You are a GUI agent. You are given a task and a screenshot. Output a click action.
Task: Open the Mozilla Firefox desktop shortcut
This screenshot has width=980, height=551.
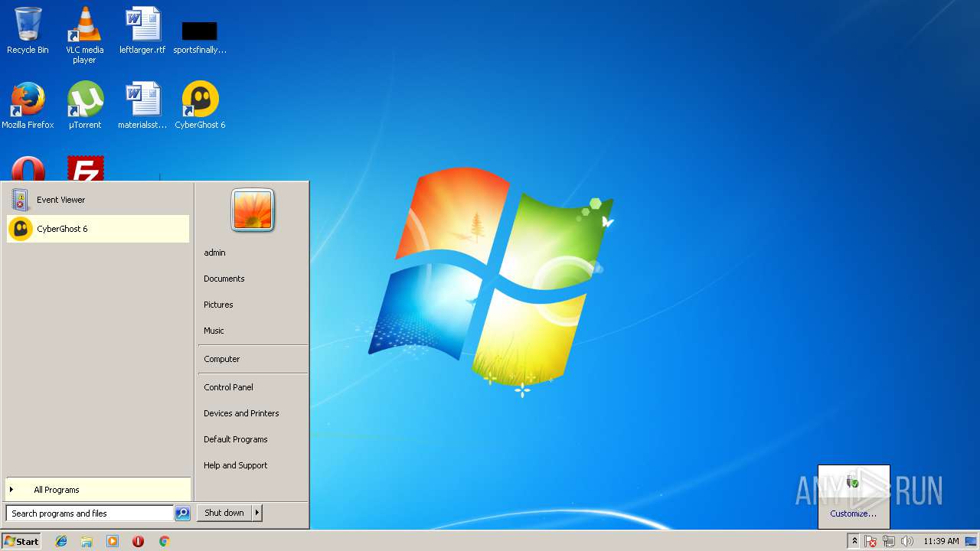[x=28, y=106]
